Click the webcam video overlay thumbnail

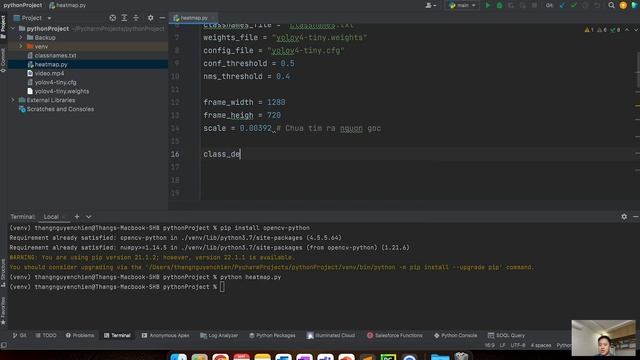(x=603, y=338)
